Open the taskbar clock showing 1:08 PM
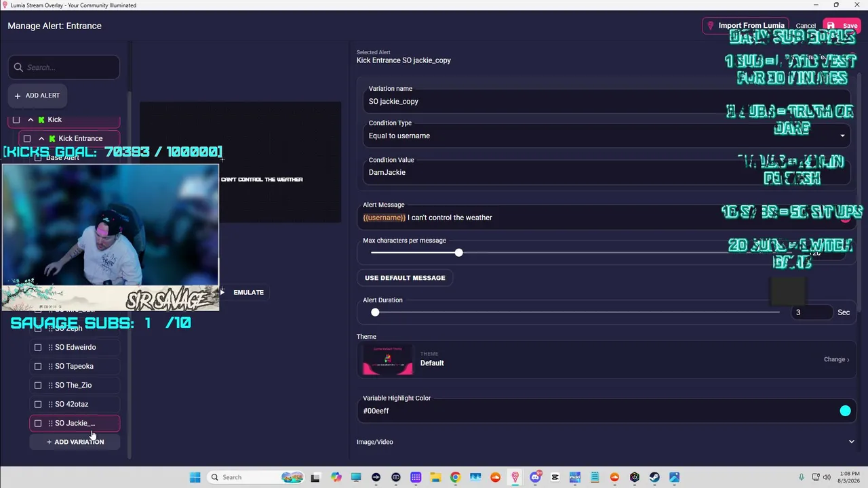Image resolution: width=868 pixels, height=488 pixels. (849, 477)
